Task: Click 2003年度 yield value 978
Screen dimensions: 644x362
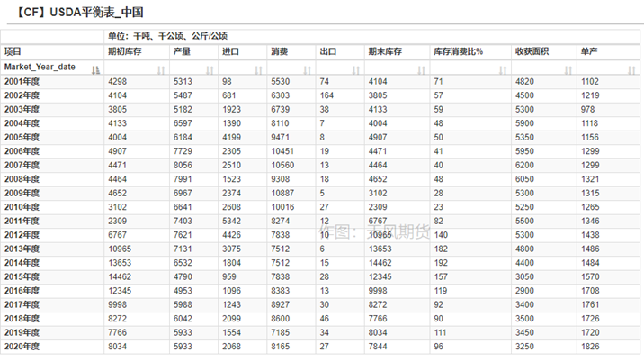Action: [x=587, y=110]
